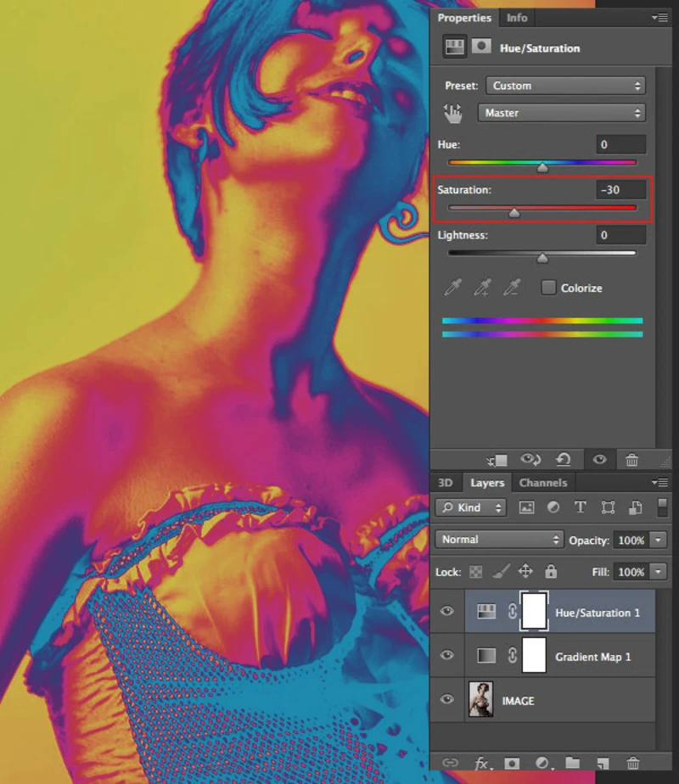This screenshot has height=784, width=679.
Task: Open the Master color range dropdown
Action: tap(562, 113)
